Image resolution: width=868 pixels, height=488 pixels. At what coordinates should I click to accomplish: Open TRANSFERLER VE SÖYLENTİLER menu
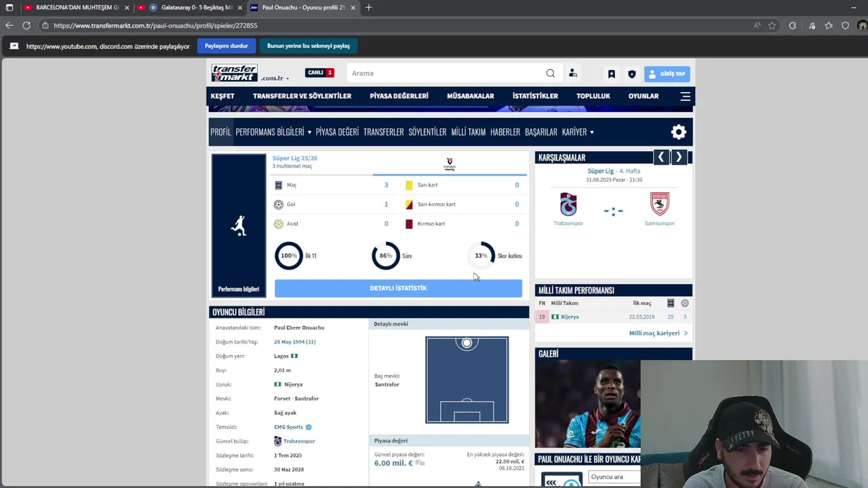pyautogui.click(x=302, y=96)
